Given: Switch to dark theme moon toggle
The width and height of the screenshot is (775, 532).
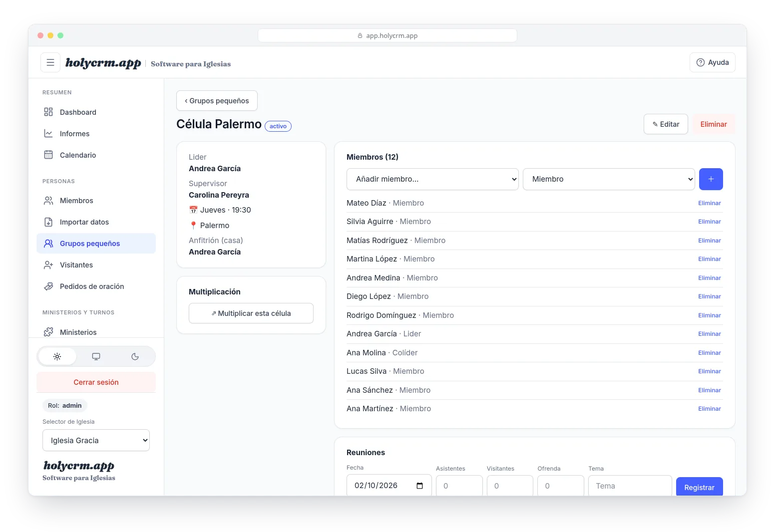Looking at the screenshot, I should pos(135,356).
